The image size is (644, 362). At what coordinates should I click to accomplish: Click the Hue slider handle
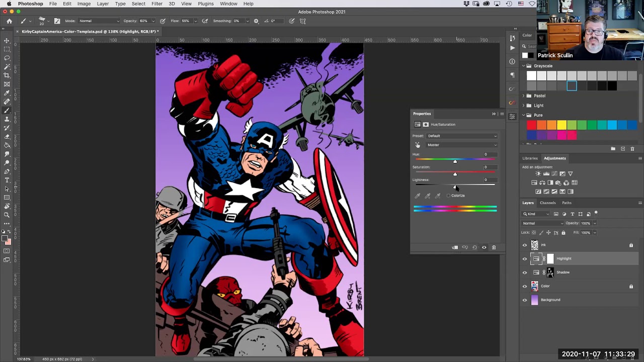click(x=455, y=161)
